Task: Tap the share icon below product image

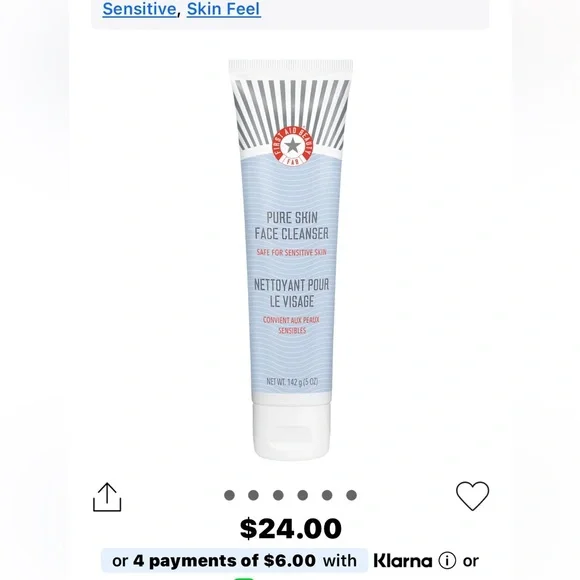Action: point(107,497)
